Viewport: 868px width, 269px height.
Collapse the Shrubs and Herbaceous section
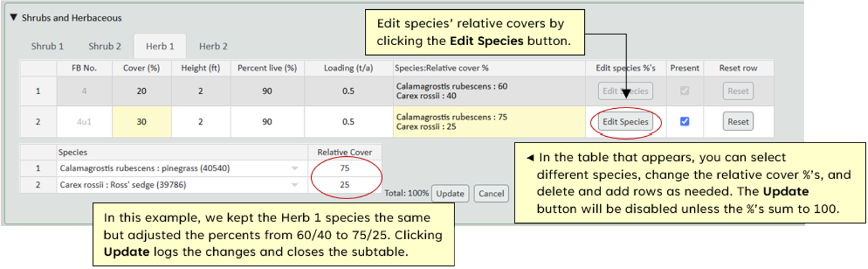[x=14, y=18]
